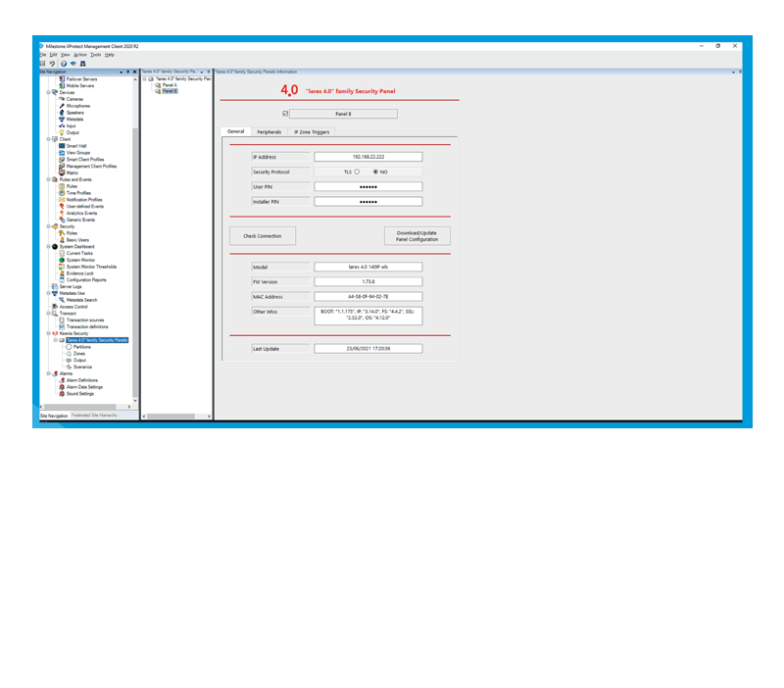Open the View menu
Screen dimensions: 784x688
65,55
